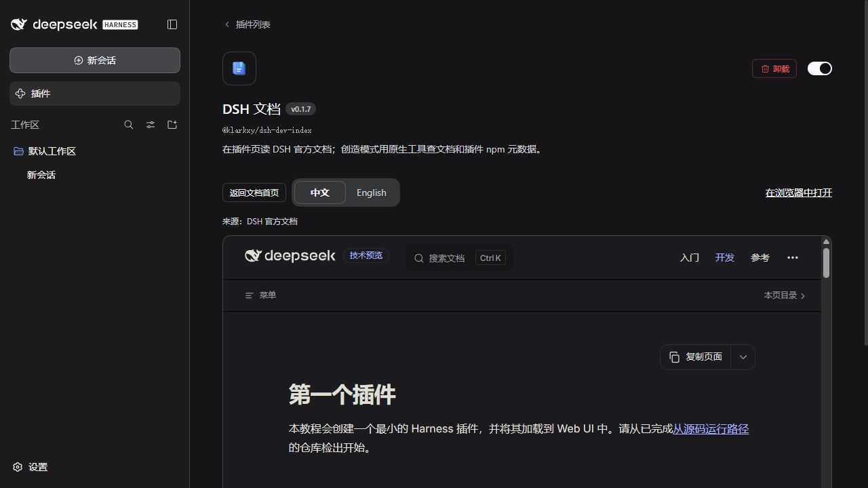This screenshot has width=868, height=488.
Task: Start a new conversation with 新会话 button
Action: coord(95,60)
